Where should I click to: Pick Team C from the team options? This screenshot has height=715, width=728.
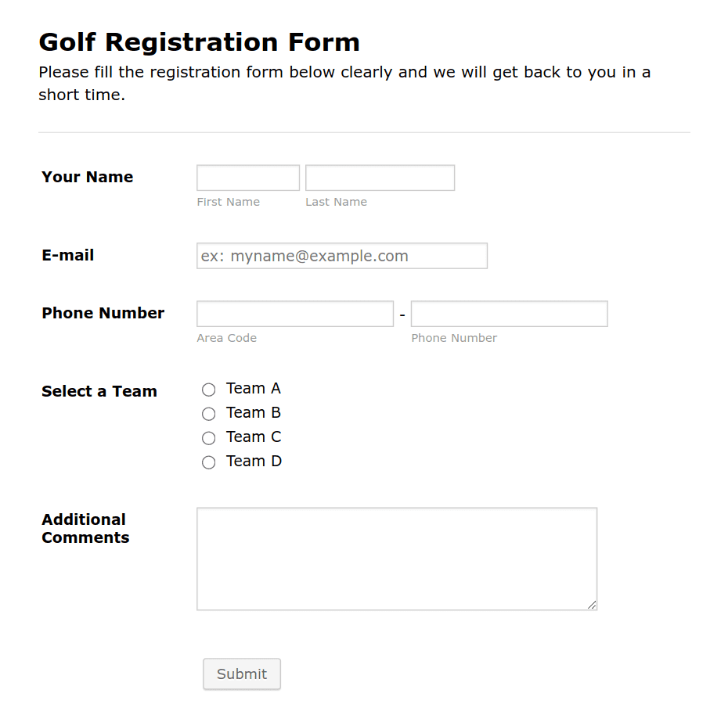208,437
